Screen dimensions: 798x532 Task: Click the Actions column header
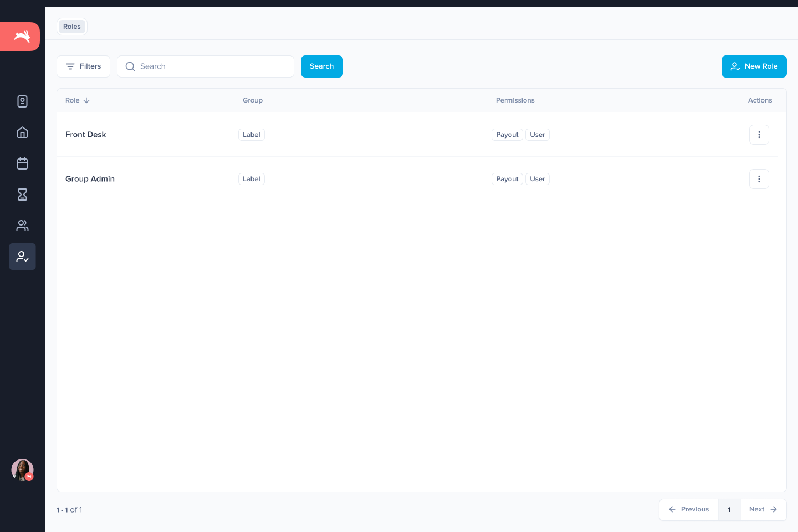click(760, 100)
